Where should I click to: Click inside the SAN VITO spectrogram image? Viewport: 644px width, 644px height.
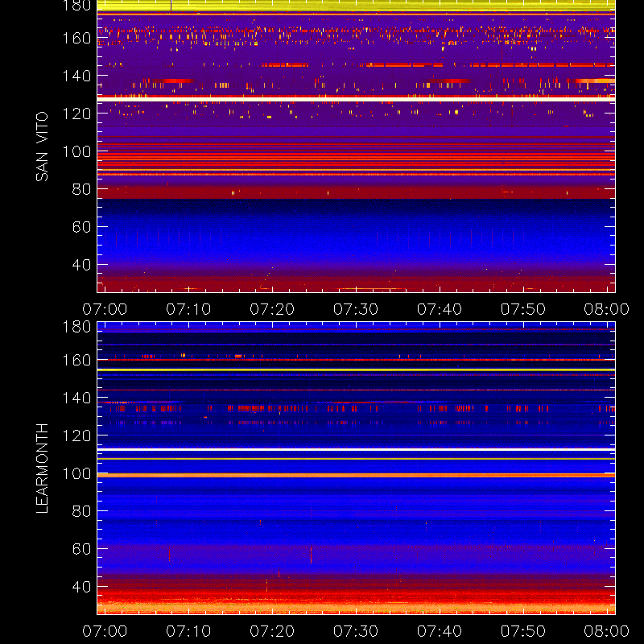coord(356,147)
